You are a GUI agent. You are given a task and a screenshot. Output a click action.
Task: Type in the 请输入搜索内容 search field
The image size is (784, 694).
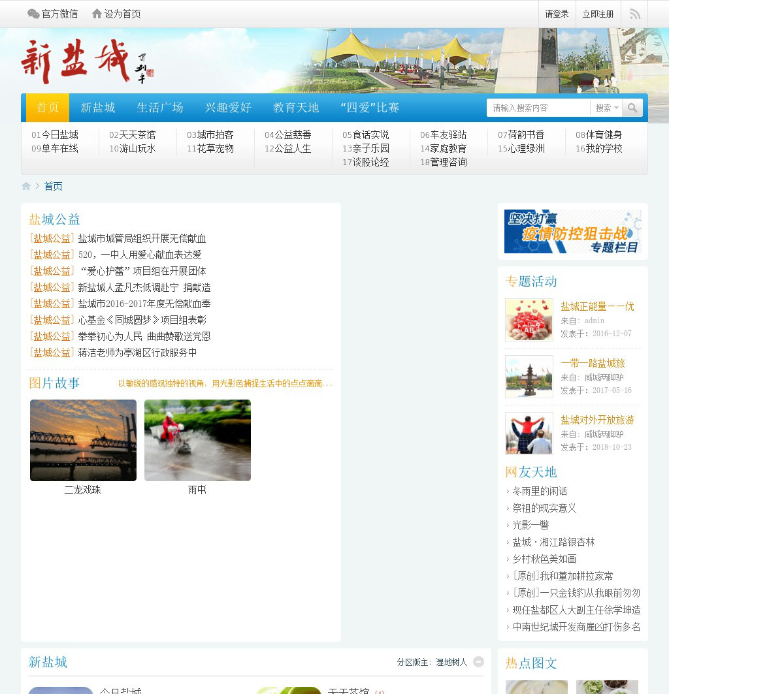click(x=538, y=108)
